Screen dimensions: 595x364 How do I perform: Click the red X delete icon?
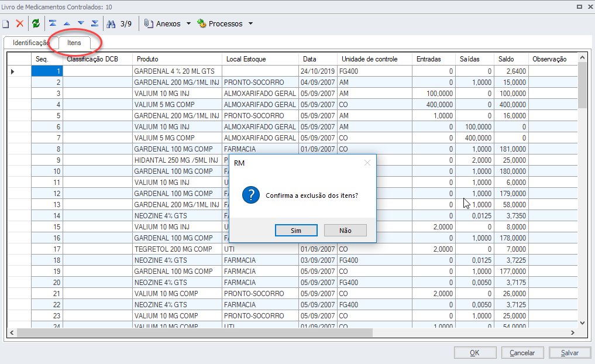(20, 23)
